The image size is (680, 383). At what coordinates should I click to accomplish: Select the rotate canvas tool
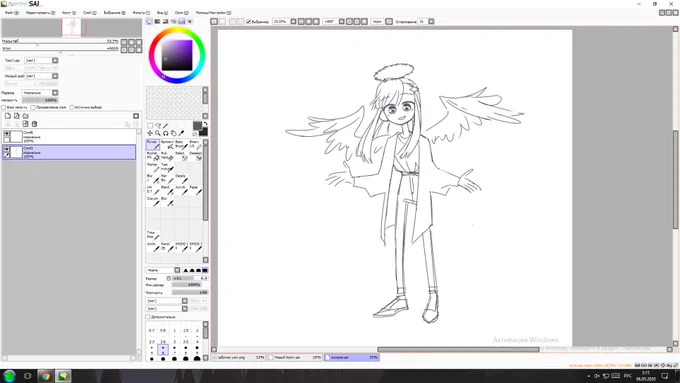[166, 133]
